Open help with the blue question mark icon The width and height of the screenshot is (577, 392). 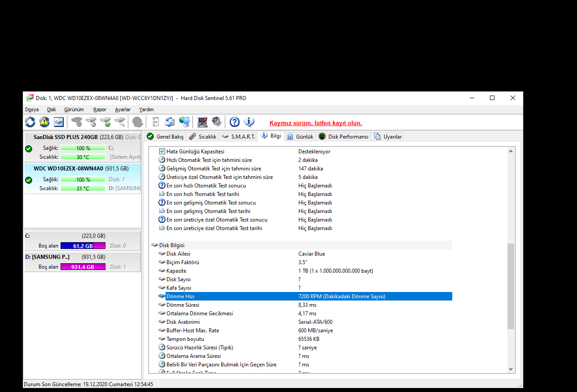[x=235, y=122]
